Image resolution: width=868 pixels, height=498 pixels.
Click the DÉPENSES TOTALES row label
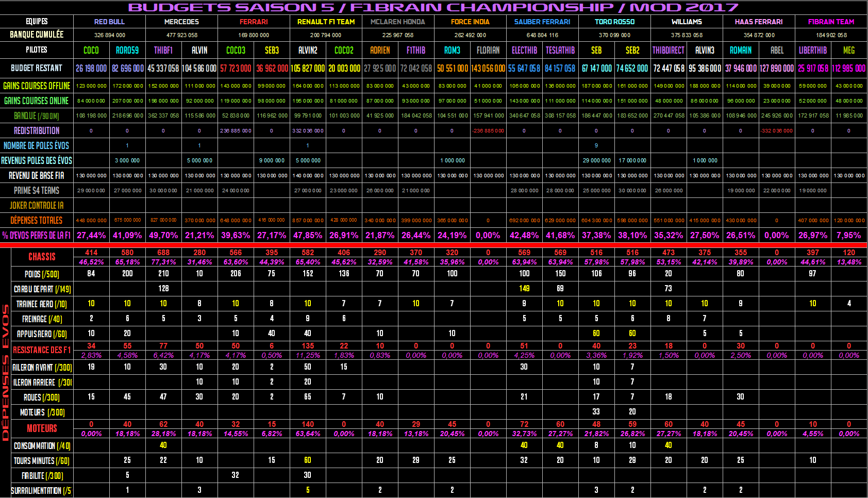[37, 220]
